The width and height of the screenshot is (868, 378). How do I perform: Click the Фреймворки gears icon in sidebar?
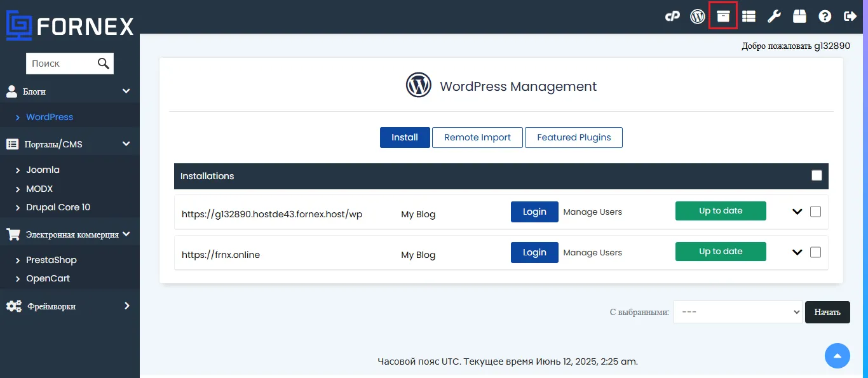tap(13, 306)
